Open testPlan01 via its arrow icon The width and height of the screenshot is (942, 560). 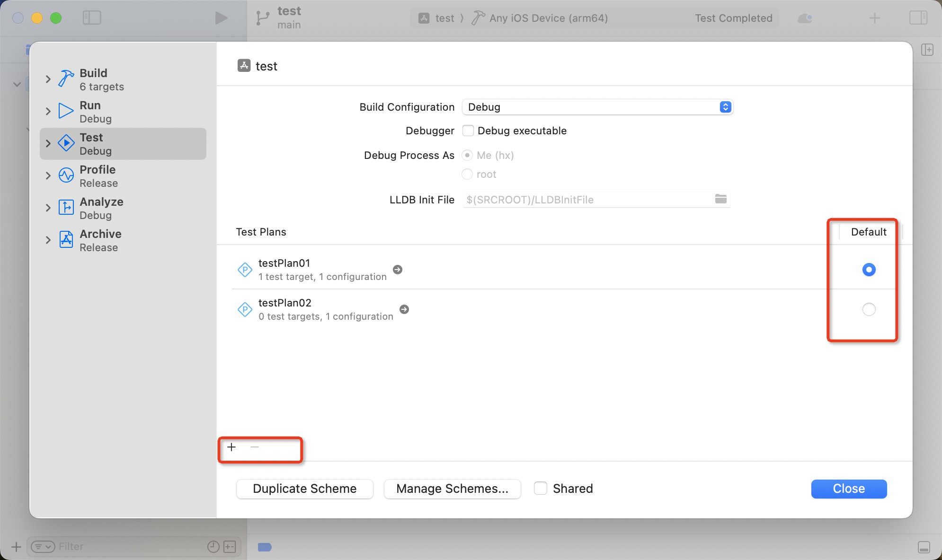[398, 270]
